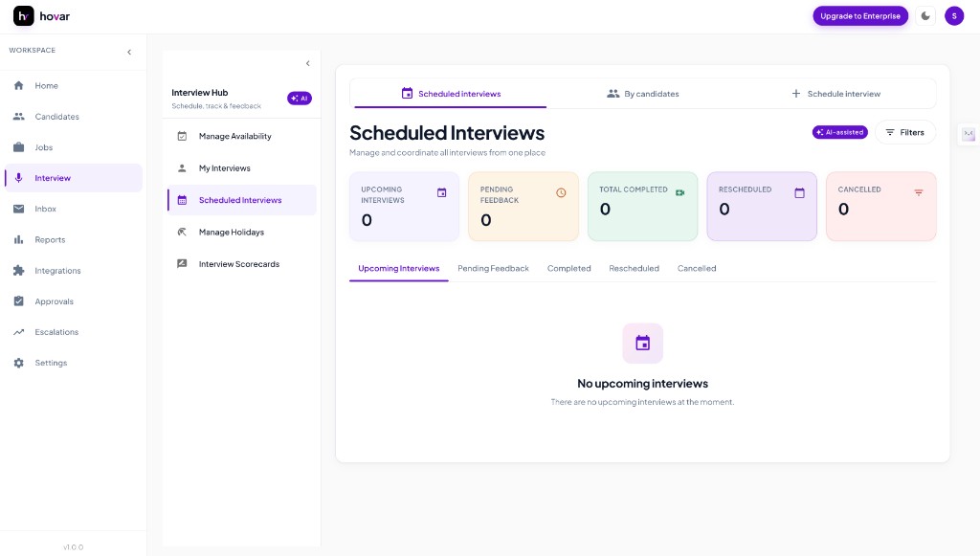This screenshot has width=980, height=556.
Task: Click the Escalations trend line icon
Action: click(19, 332)
